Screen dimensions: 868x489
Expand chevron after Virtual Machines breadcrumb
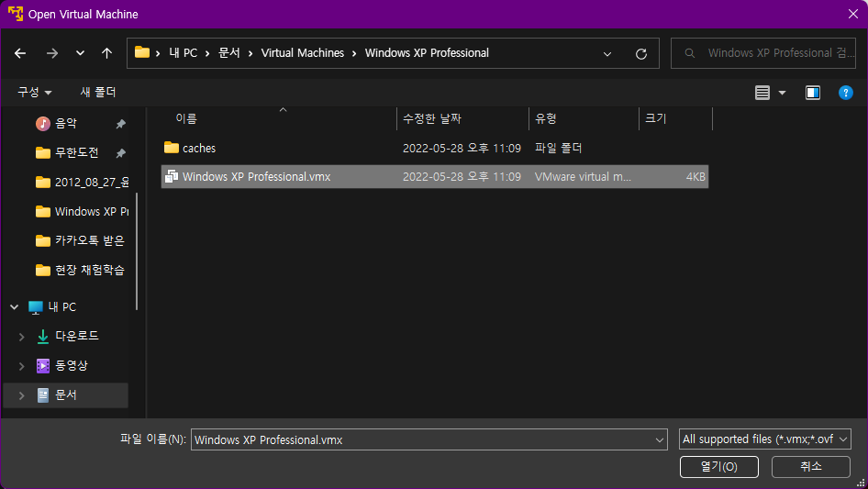(x=354, y=54)
